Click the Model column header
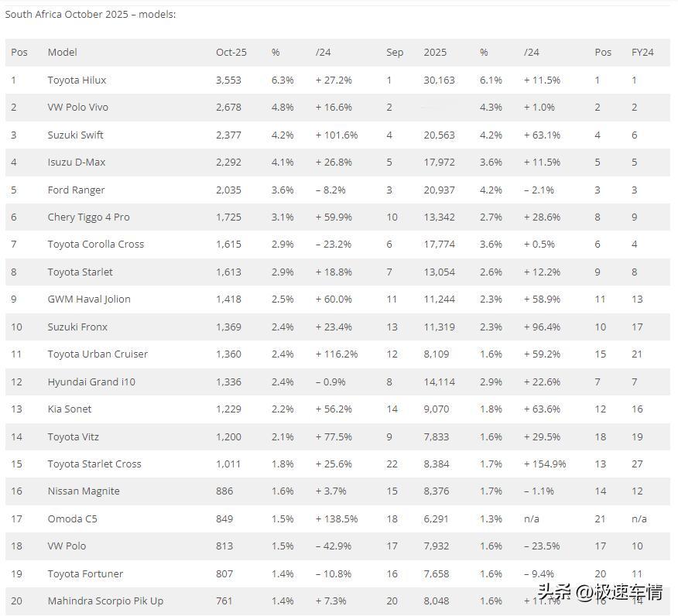The width and height of the screenshot is (678, 616). click(x=62, y=53)
